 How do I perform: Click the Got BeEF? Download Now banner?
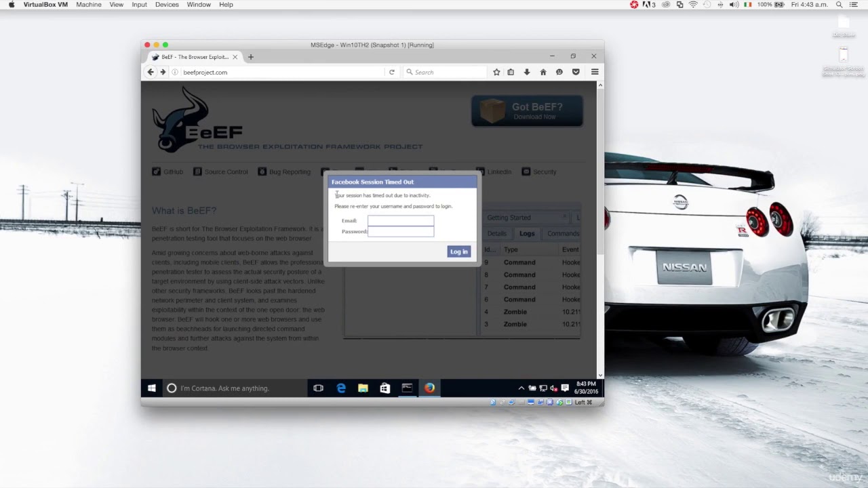tap(527, 111)
